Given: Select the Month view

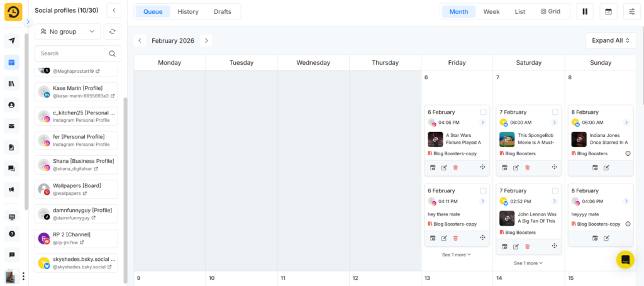Looking at the screenshot, I should [458, 11].
